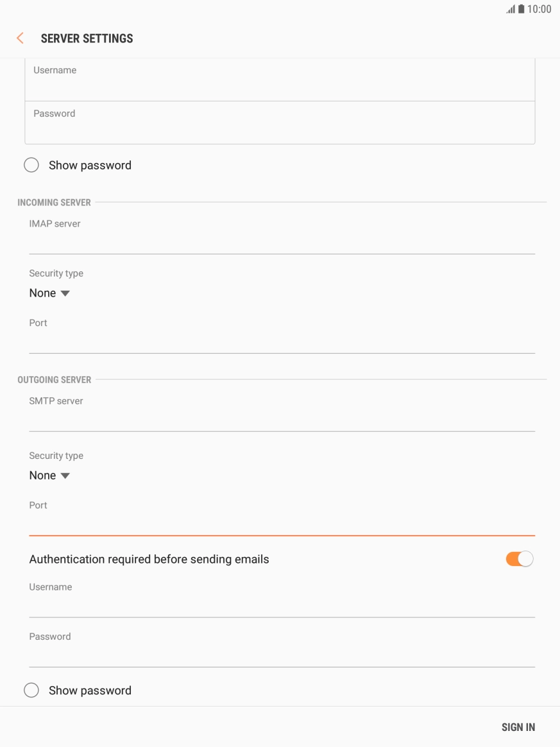Image resolution: width=560 pixels, height=747 pixels.
Task: Click the IMAP server input field
Action: point(282,243)
